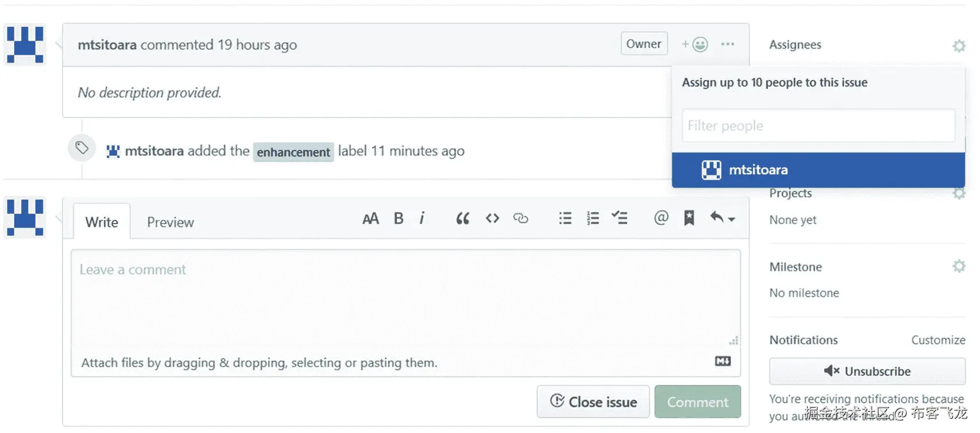Apply italic formatting in comment toolbar
The height and width of the screenshot is (433, 980).
pos(422,219)
